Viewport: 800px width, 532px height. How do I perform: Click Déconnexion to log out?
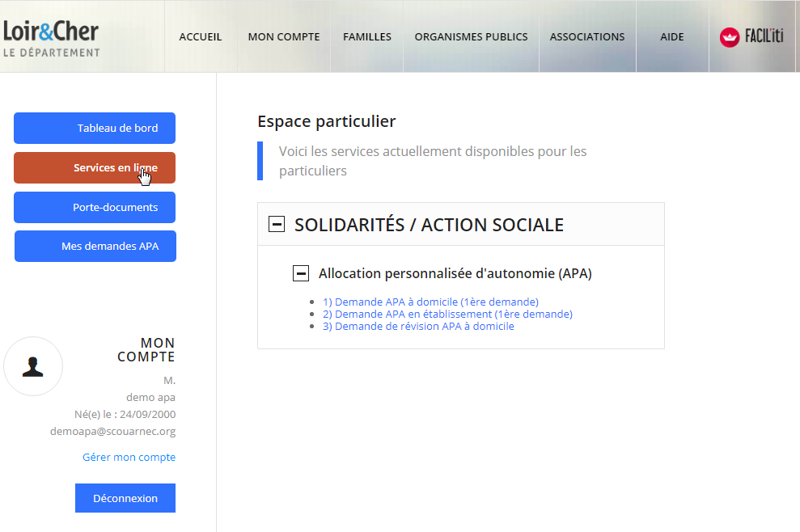click(125, 497)
